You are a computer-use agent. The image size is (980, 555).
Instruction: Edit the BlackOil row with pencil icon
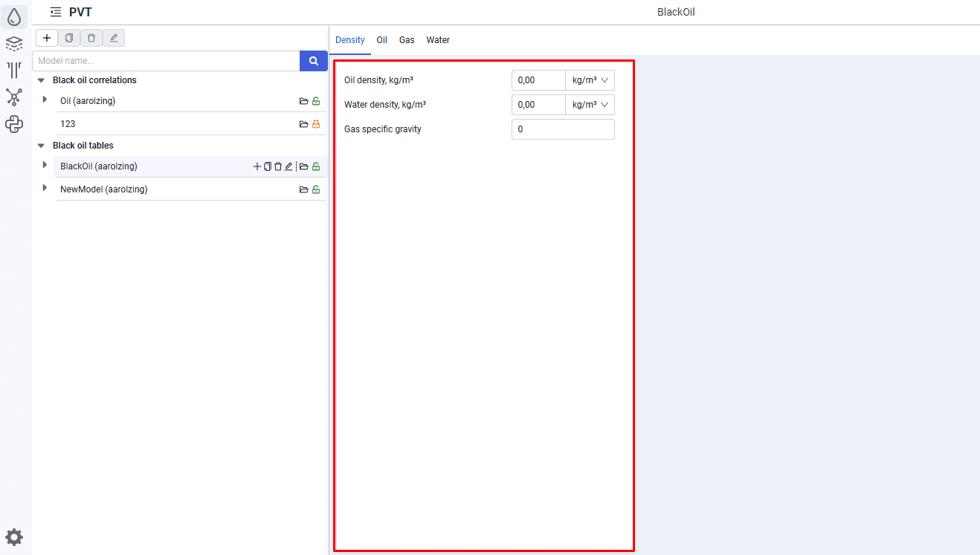(288, 166)
